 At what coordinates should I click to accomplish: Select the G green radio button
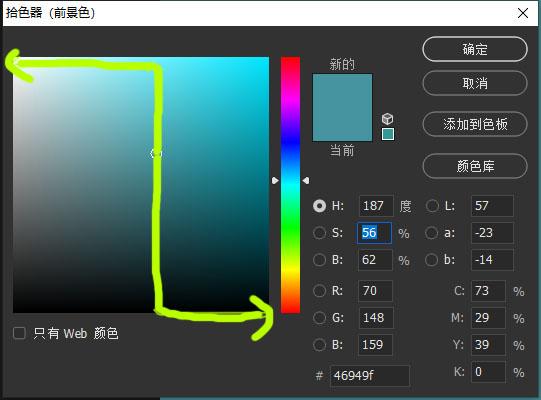[319, 318]
